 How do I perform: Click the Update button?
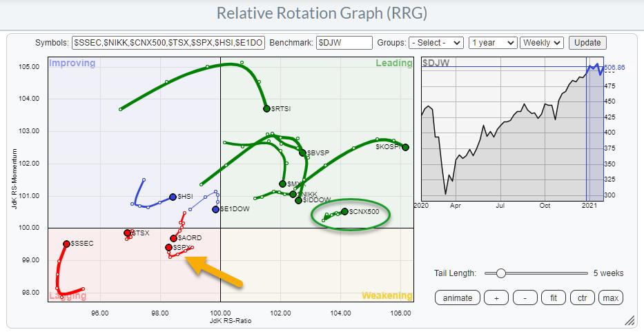pos(587,43)
